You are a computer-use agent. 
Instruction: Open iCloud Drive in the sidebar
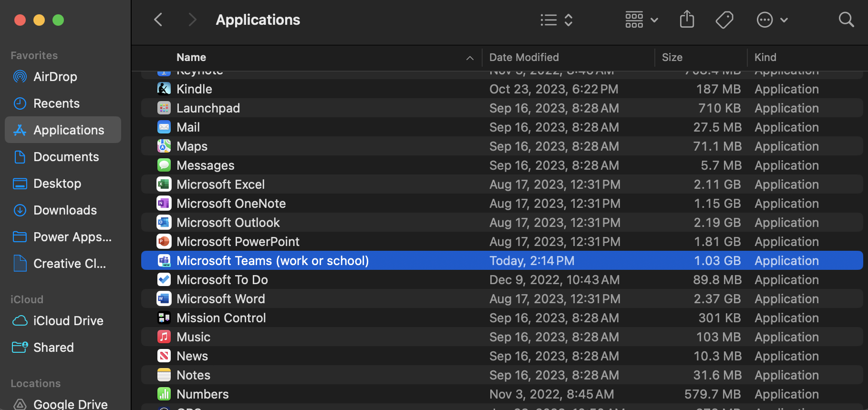63,321
